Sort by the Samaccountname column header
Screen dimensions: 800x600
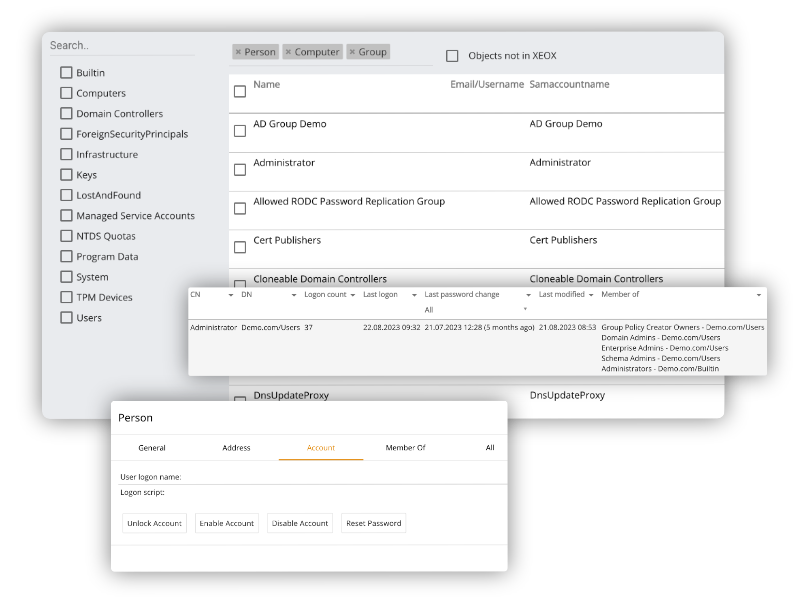[x=569, y=84]
